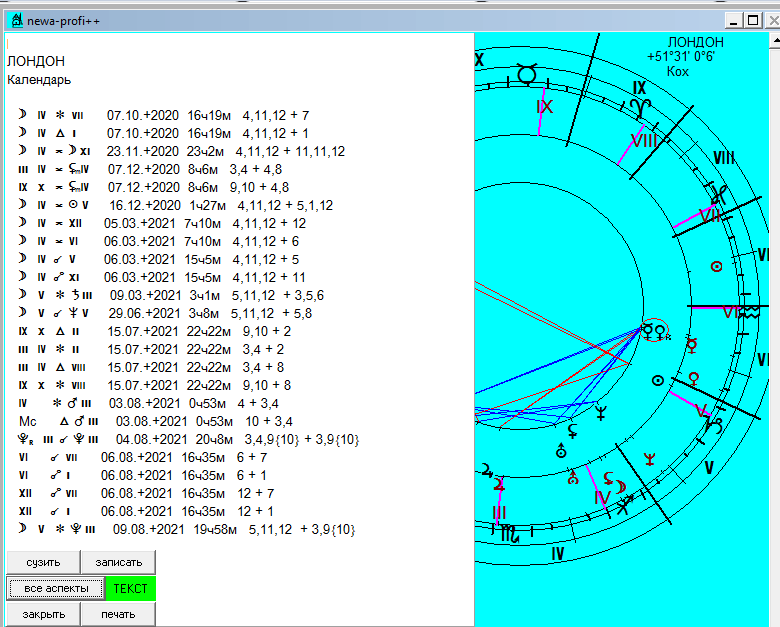This screenshot has height=627, width=780.
Task: Click the black Jupiter symbol near house III
Action: click(x=485, y=468)
